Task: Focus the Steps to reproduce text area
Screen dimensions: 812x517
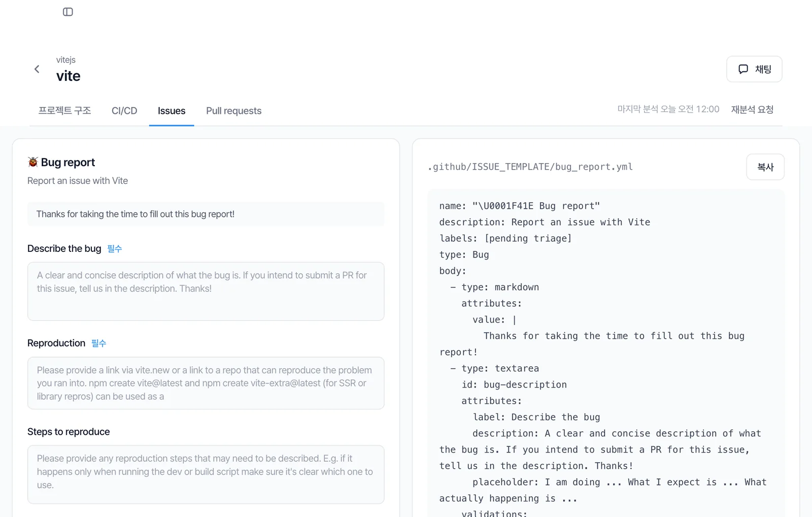Action: 206,474
